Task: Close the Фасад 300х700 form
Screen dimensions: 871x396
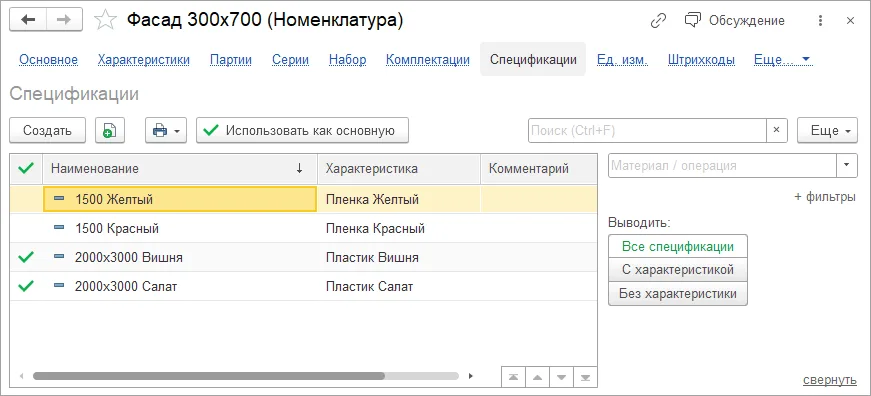Action: (850, 21)
